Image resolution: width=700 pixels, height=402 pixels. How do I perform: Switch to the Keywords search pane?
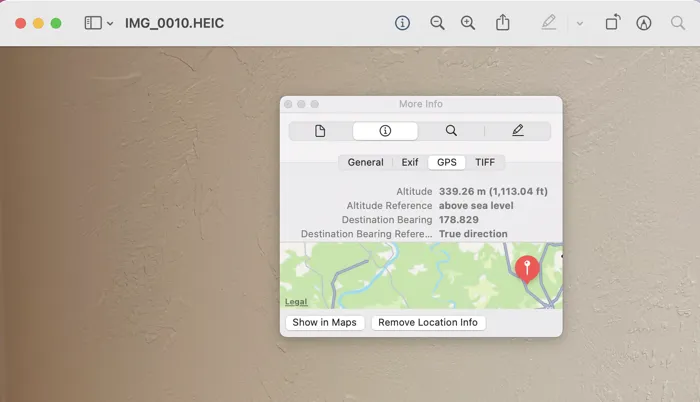pos(451,131)
